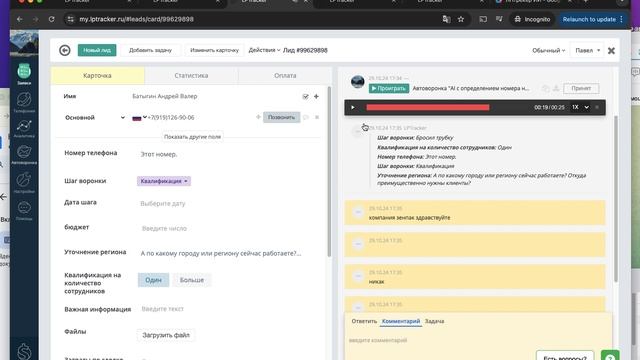Image resolution: width=640 pixels, height=360 pixels.
Task: Click the site info icon in address bar
Action: pyautogui.click(x=70, y=19)
